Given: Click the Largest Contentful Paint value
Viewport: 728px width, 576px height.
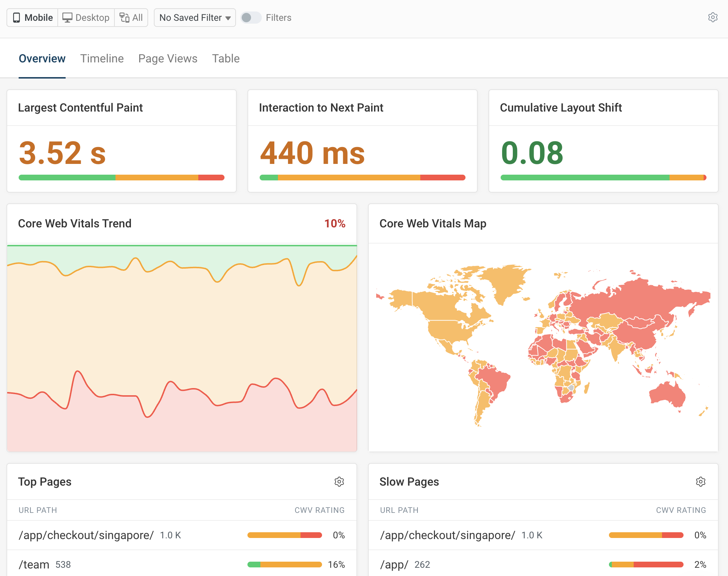Looking at the screenshot, I should (x=62, y=154).
